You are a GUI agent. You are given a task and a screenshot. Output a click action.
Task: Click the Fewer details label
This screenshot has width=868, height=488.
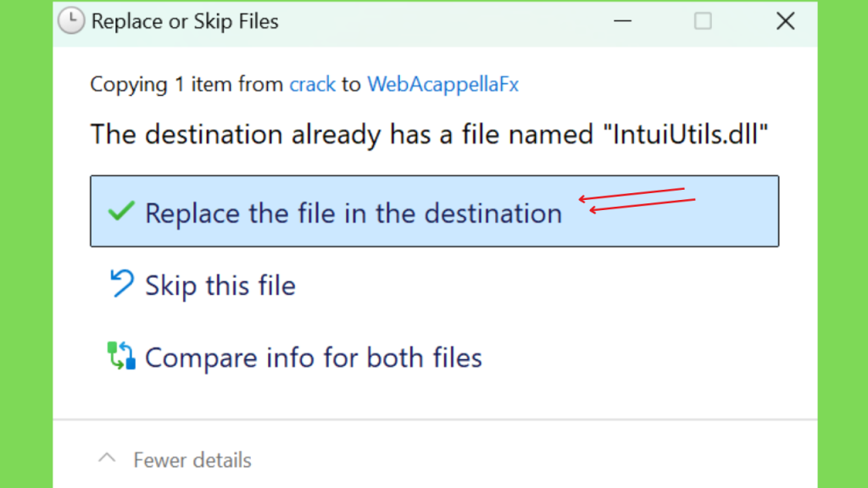point(192,460)
